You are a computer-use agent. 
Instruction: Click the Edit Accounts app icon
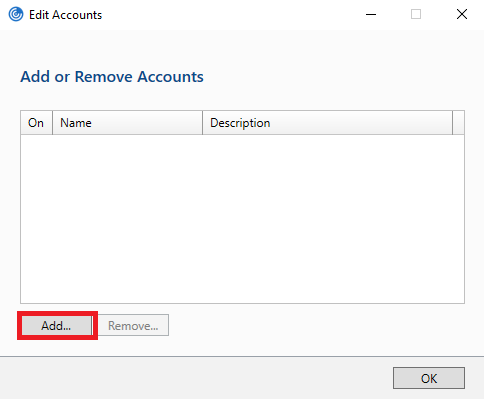[x=16, y=14]
